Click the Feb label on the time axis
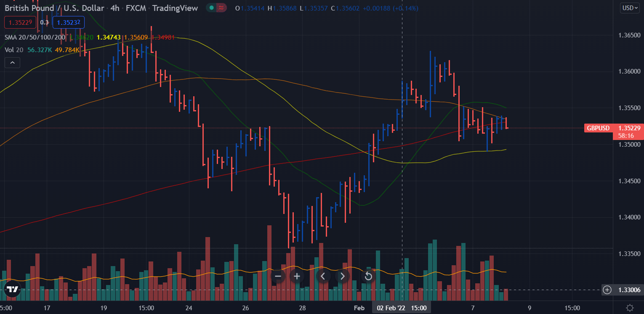The image size is (644, 314). 359,308
